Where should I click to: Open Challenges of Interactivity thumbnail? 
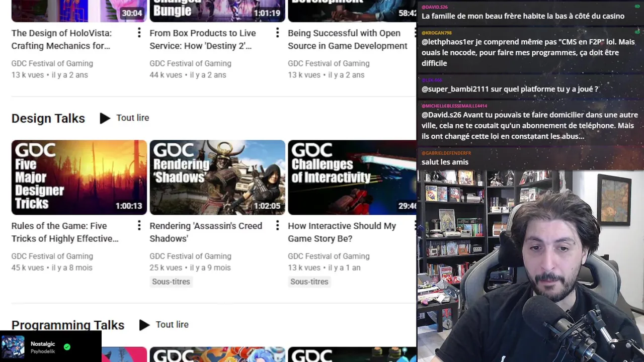tap(352, 177)
